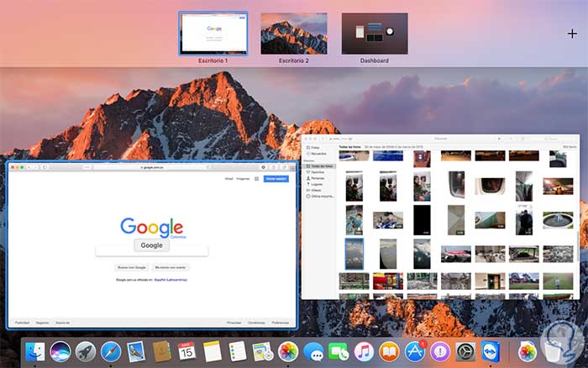The width and height of the screenshot is (588, 368).
Task: Click the Safari compass icon in Dock
Action: (111, 352)
